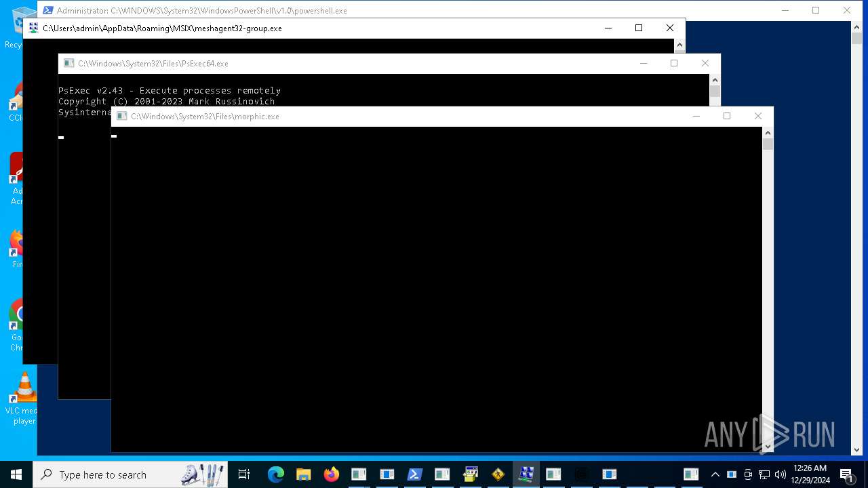Click the 'PsExec v2.43 - Execute processes remotely' text
This screenshot has width=868, height=488.
(x=170, y=91)
